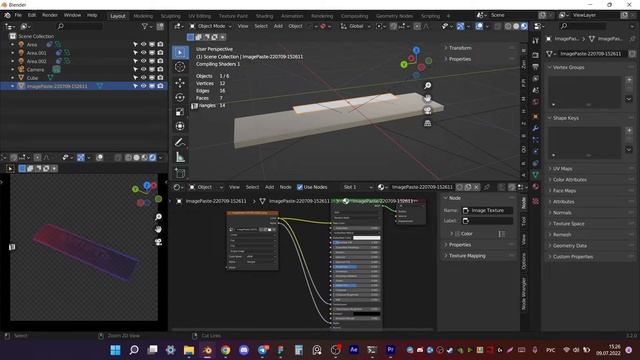The image size is (640, 360).
Task: Select the Rotate tool
Action: (180, 97)
